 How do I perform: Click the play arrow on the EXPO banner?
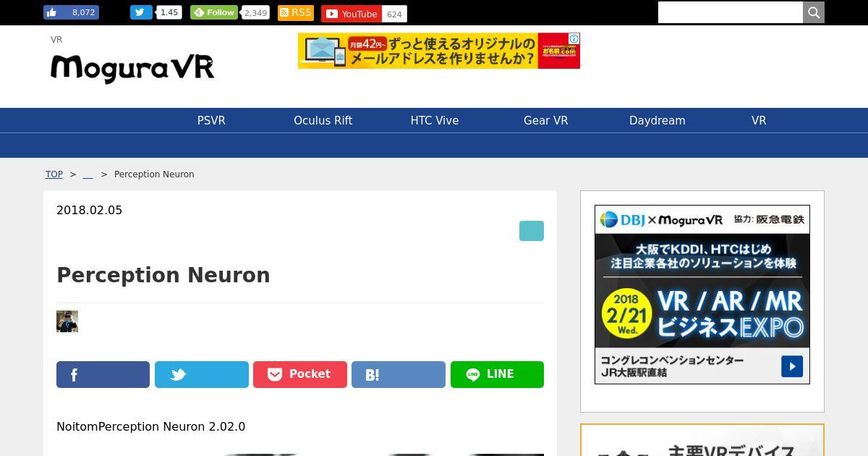click(792, 366)
